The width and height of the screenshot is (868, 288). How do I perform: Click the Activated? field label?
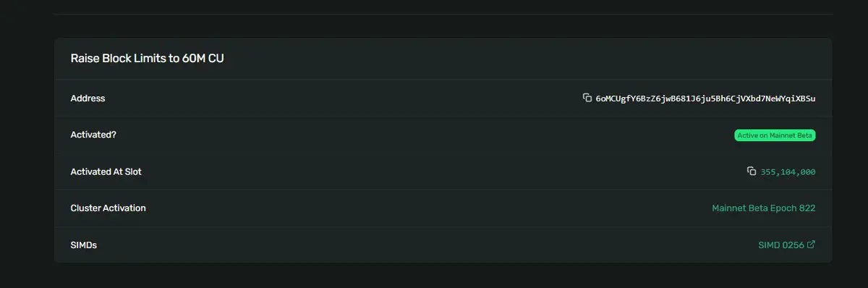click(x=93, y=135)
